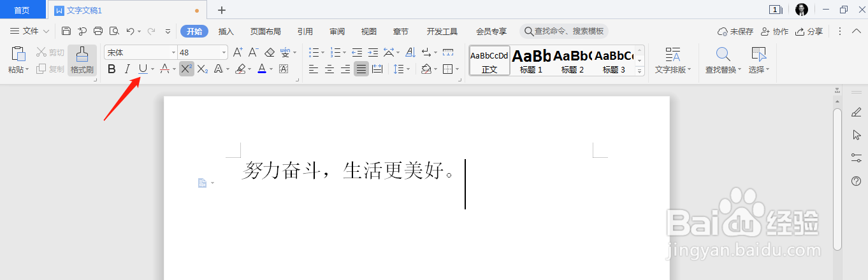Click the distributed alignment icon
This screenshot has width=868, height=280.
pos(377,69)
